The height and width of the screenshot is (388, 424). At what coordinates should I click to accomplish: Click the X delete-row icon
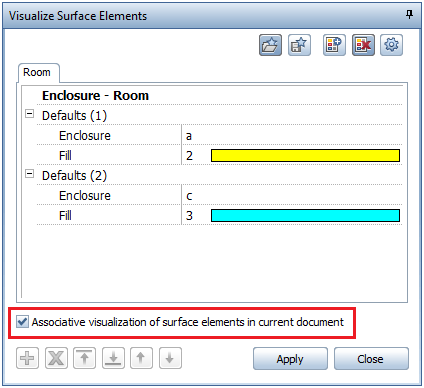(56, 358)
